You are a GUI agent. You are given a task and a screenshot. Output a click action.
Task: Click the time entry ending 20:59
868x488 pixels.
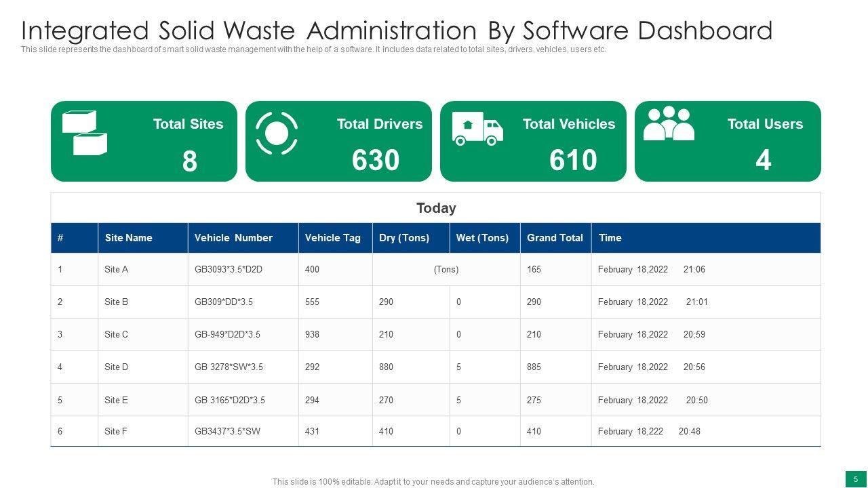coord(652,335)
